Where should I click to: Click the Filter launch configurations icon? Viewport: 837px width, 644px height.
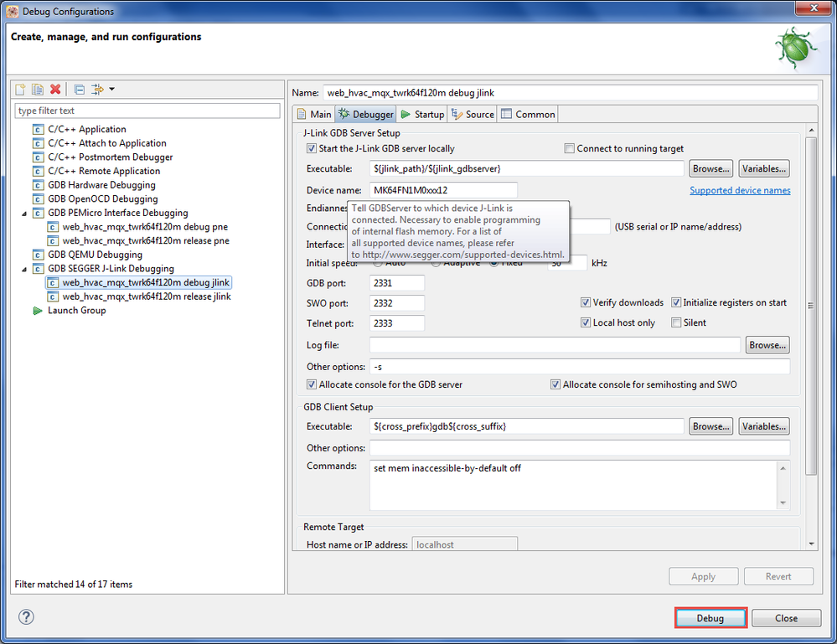pos(97,89)
